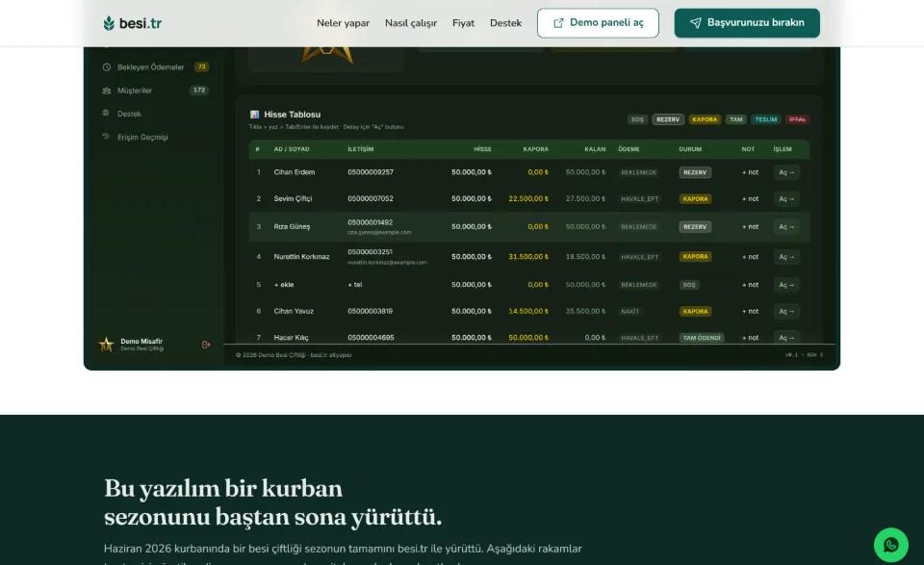Toggle the TESLİM filter chip
Screen dimensions: 924x565
[x=765, y=119]
